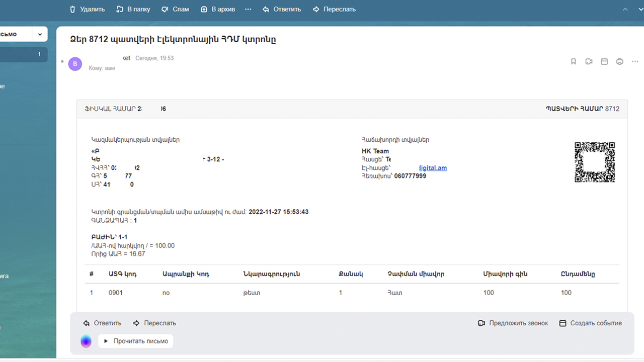Forward the message via Переслать
This screenshot has width=644, height=362.
(334, 9)
